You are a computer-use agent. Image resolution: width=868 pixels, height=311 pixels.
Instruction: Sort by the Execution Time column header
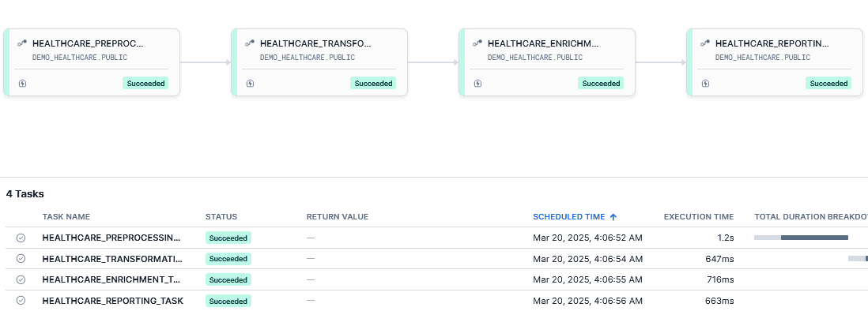coord(699,216)
